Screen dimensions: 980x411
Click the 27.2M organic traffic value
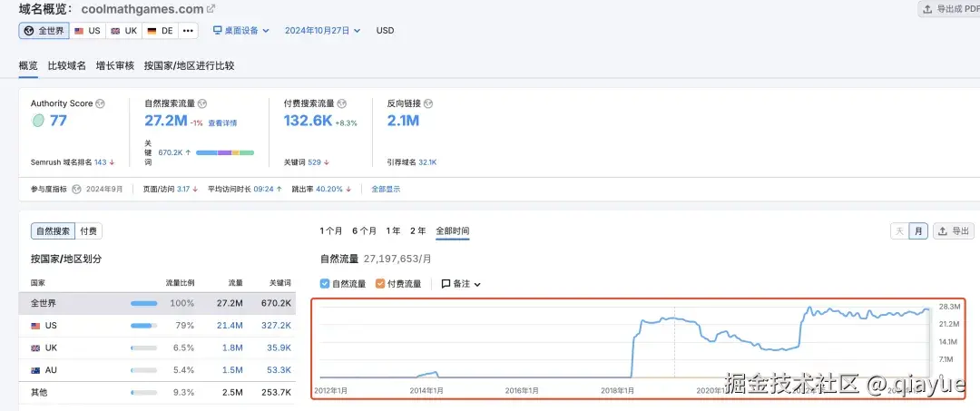(x=166, y=121)
